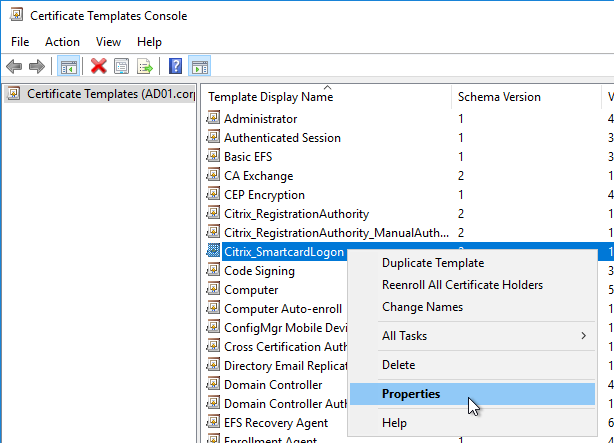Select Certificate Templates (AD01) tree node
This screenshot has height=443, width=614.
click(100, 94)
